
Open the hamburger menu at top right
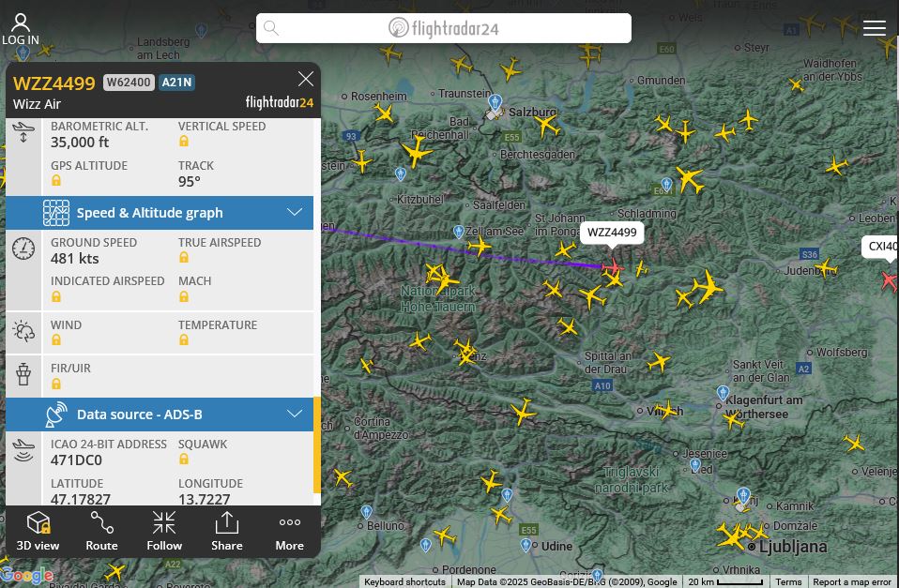click(874, 28)
